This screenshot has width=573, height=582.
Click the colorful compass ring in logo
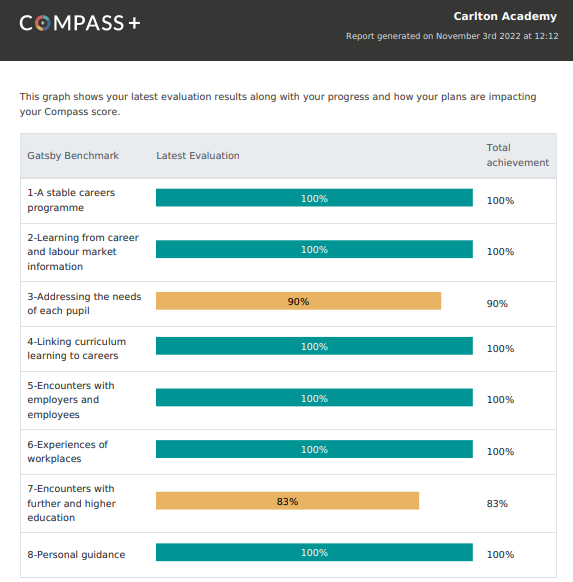43,23
